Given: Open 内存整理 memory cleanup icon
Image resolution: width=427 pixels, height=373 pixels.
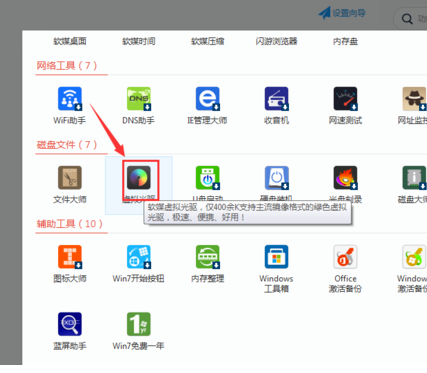Looking at the screenshot, I should point(207,257).
